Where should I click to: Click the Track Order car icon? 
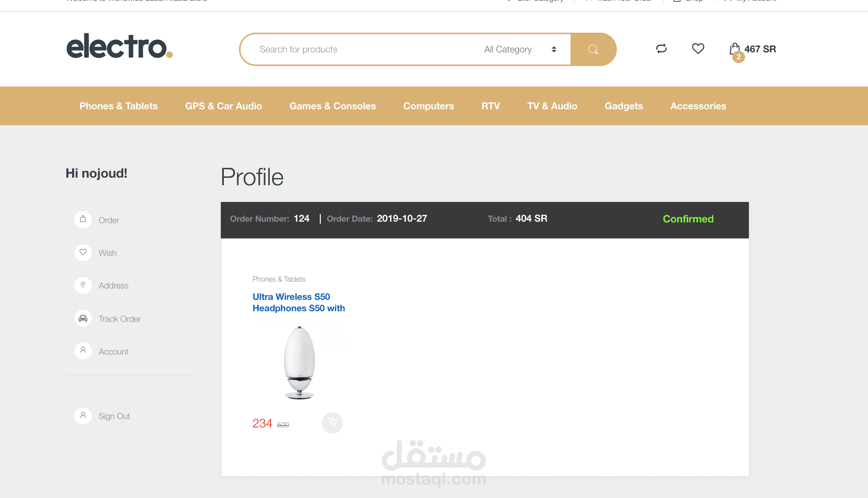(x=83, y=318)
